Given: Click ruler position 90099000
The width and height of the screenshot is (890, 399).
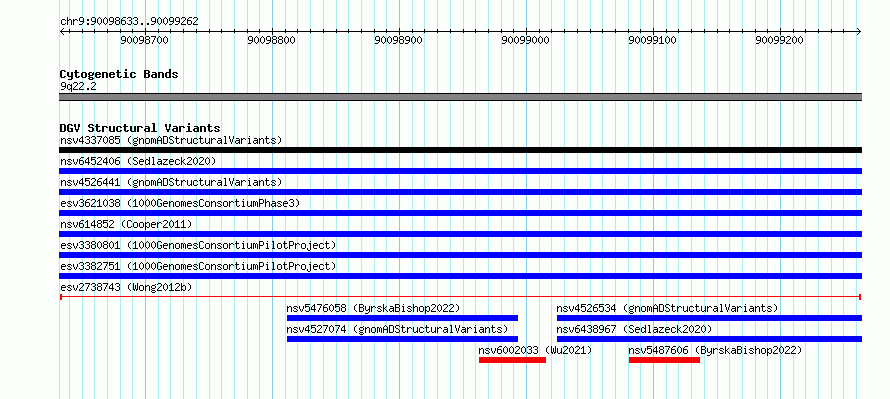Looking at the screenshot, I should click(x=526, y=40).
